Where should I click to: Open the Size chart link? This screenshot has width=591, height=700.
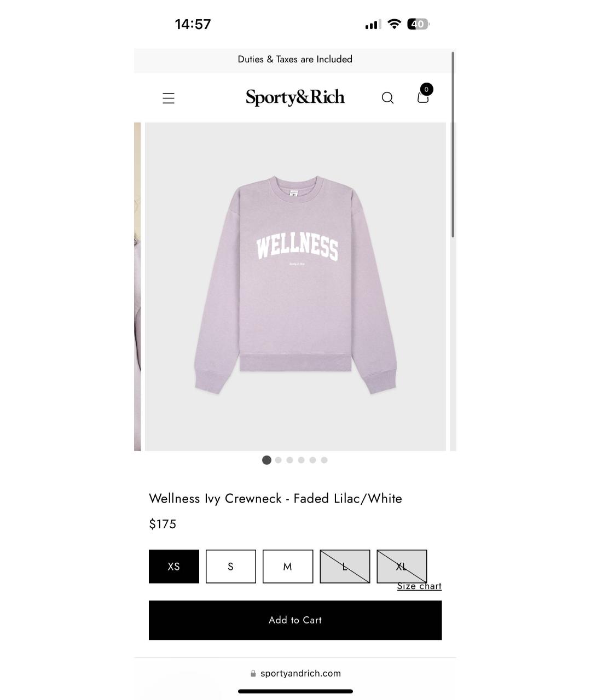419,586
